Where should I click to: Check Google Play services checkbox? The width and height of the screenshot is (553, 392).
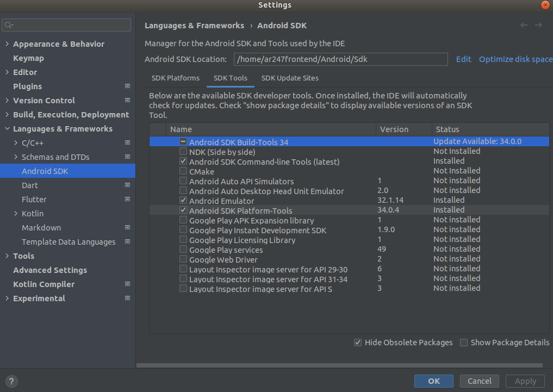point(183,249)
